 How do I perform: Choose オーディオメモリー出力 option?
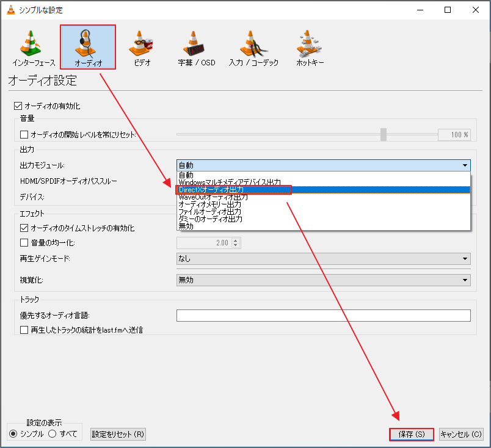pos(324,204)
